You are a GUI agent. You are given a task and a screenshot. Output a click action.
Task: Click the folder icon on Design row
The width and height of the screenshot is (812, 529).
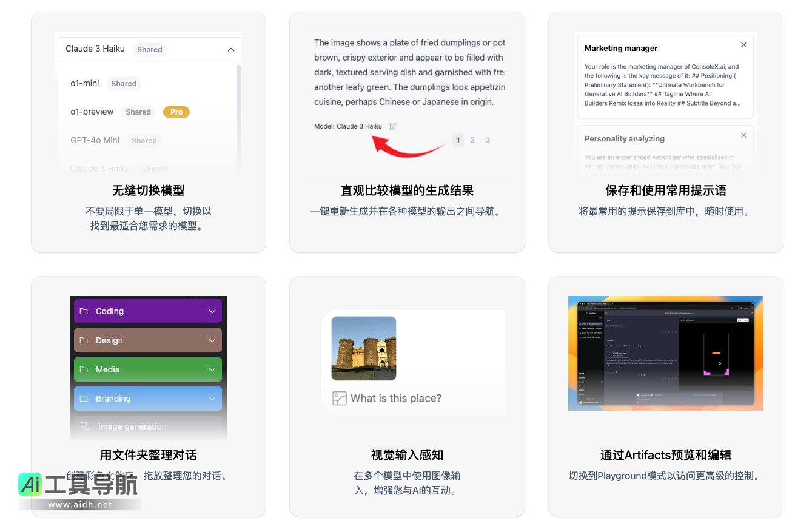[x=84, y=340]
